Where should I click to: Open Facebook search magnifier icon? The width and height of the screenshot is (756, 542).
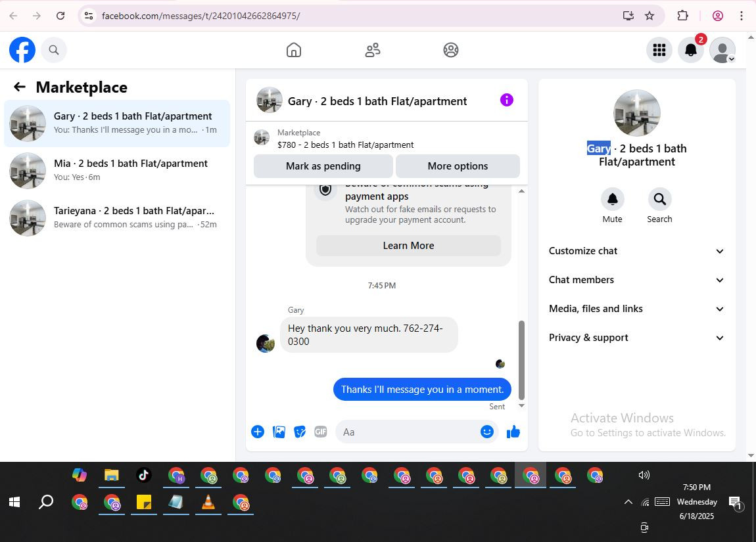pos(53,50)
